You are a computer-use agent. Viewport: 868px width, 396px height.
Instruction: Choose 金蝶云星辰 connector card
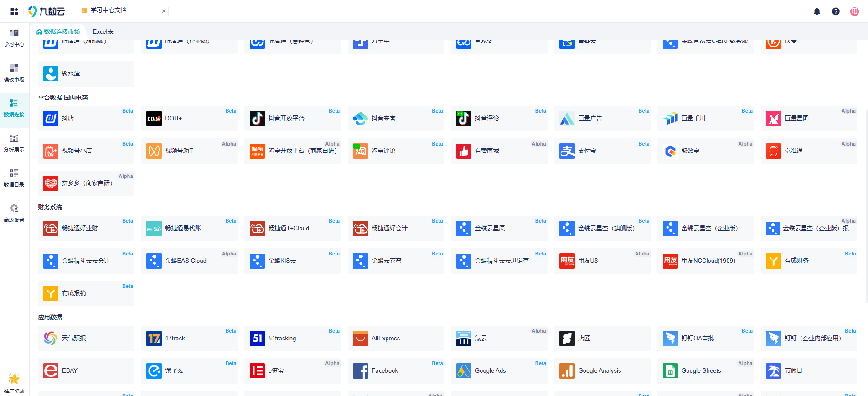pyautogui.click(x=499, y=228)
